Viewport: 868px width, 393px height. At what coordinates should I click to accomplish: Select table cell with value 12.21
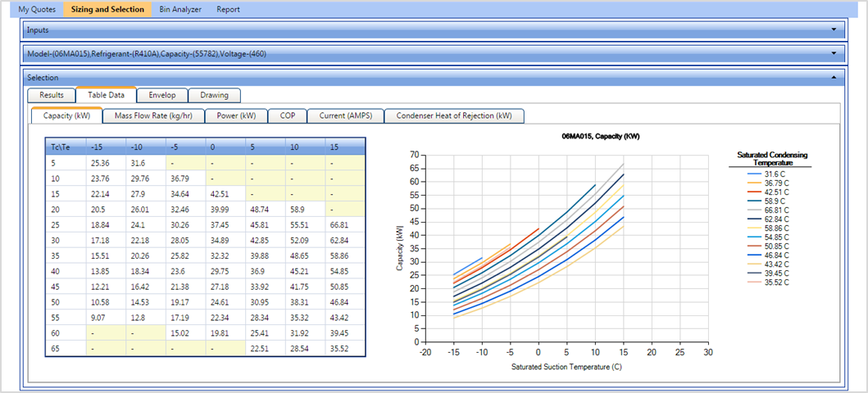pyautogui.click(x=106, y=287)
